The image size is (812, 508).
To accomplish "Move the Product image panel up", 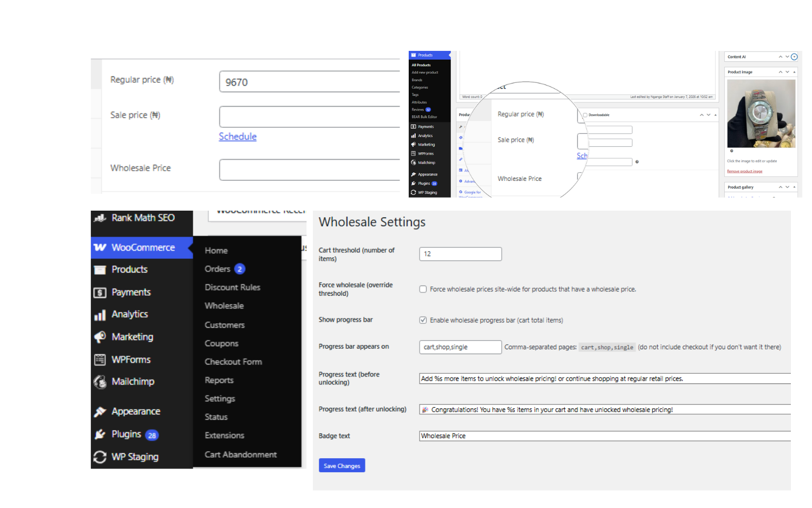I will [780, 72].
